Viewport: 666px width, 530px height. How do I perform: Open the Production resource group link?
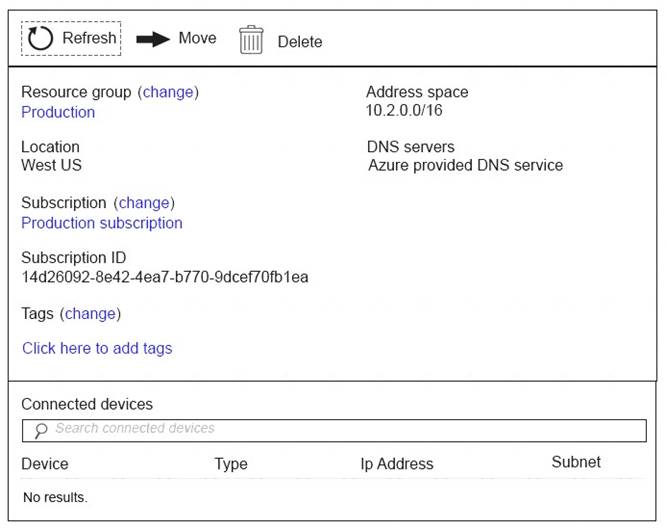tap(58, 112)
